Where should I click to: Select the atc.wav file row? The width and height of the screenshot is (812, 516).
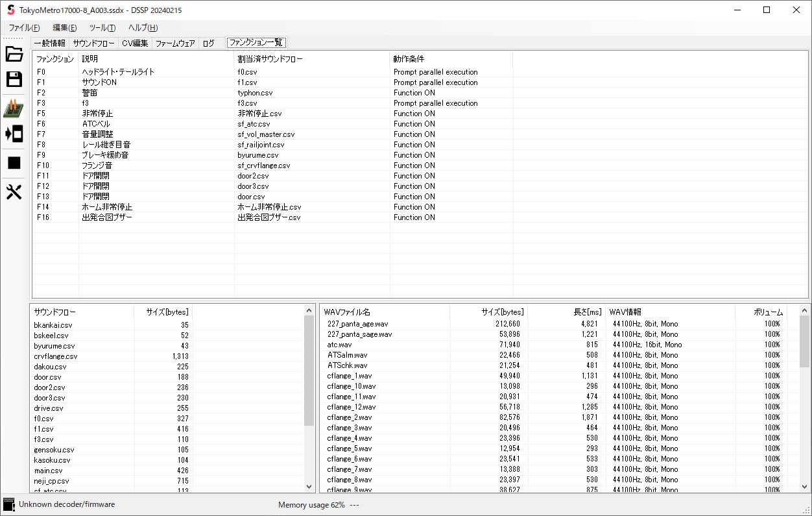340,345
